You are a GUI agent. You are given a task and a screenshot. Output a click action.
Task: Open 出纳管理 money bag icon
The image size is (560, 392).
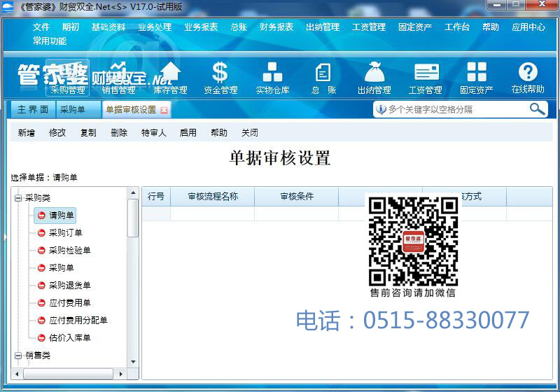[x=374, y=78]
